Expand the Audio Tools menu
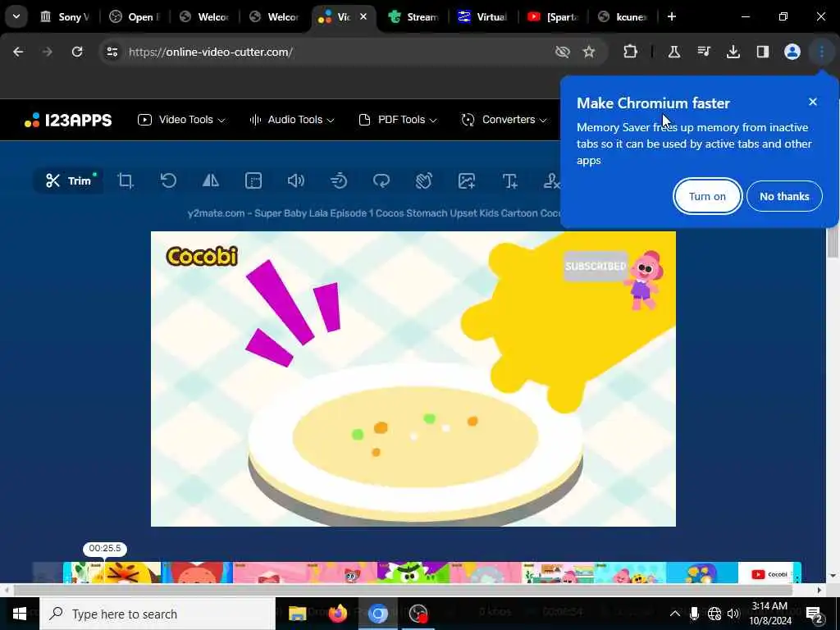Image resolution: width=840 pixels, height=630 pixels. 292,120
